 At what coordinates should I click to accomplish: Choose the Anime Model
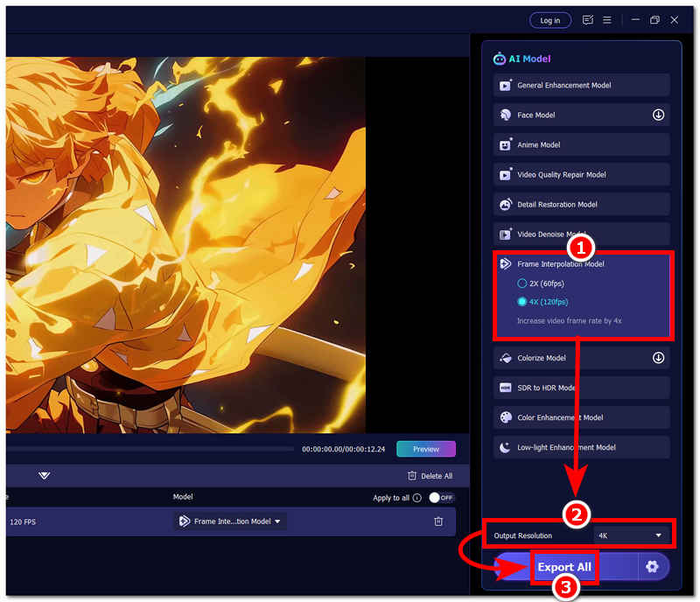click(581, 144)
